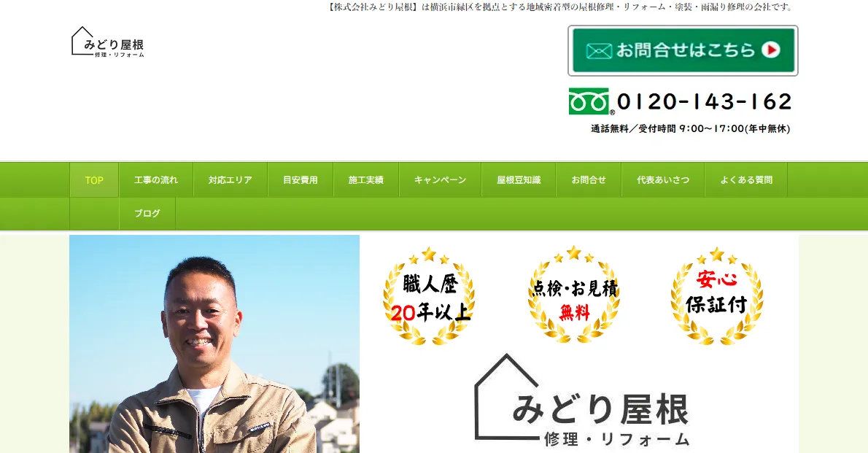
Task: Click the green free-dial phone icon
Action: click(589, 101)
